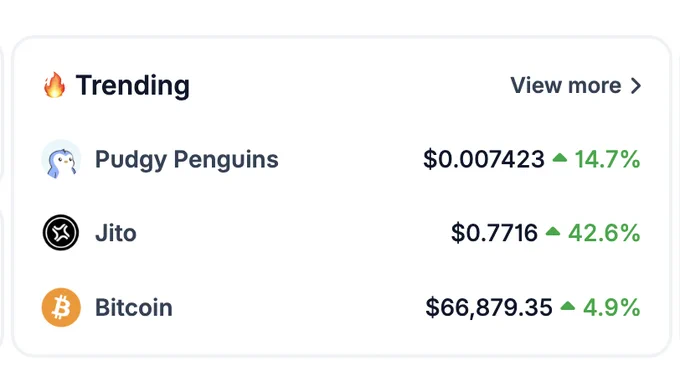The width and height of the screenshot is (680, 387).
Task: Open the Jito coin name
Action: tap(116, 233)
